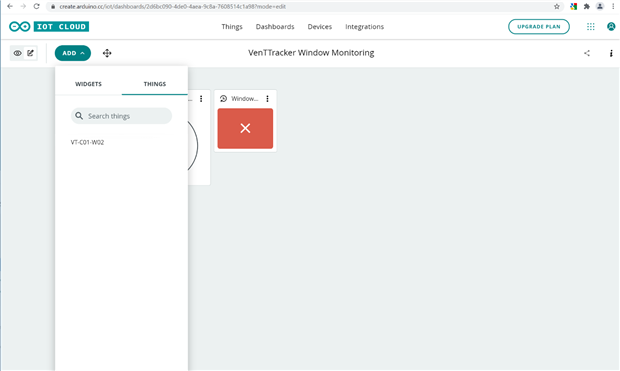Viewport: 620px width, 371px height.
Task: Click the Window... widget title
Action: (x=244, y=98)
